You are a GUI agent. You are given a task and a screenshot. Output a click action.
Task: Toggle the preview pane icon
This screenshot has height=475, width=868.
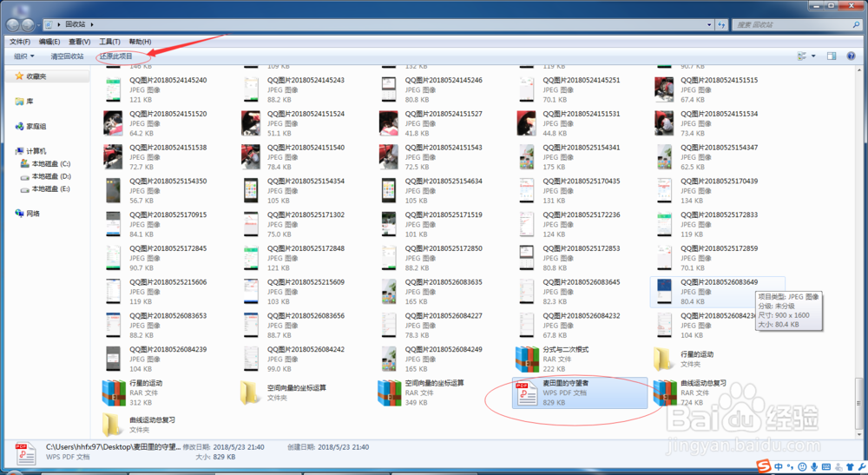832,56
